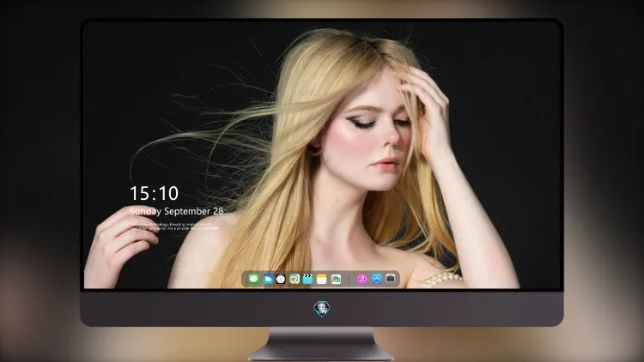Open the yellow Notes app
Screen dimensions: 644x362
322,279
